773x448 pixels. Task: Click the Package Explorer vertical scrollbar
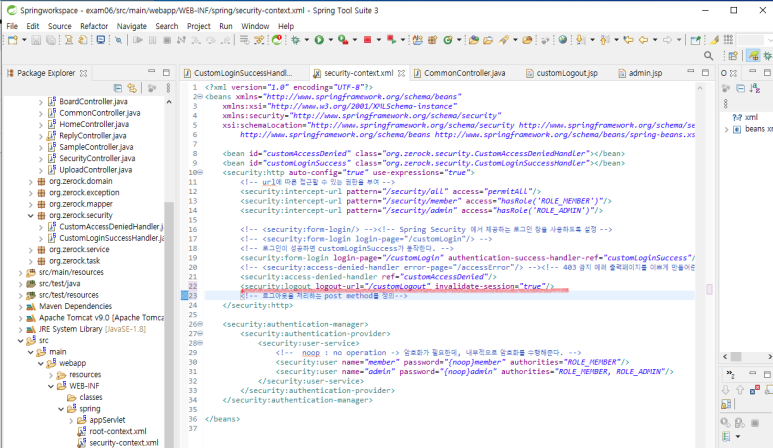pos(169,325)
